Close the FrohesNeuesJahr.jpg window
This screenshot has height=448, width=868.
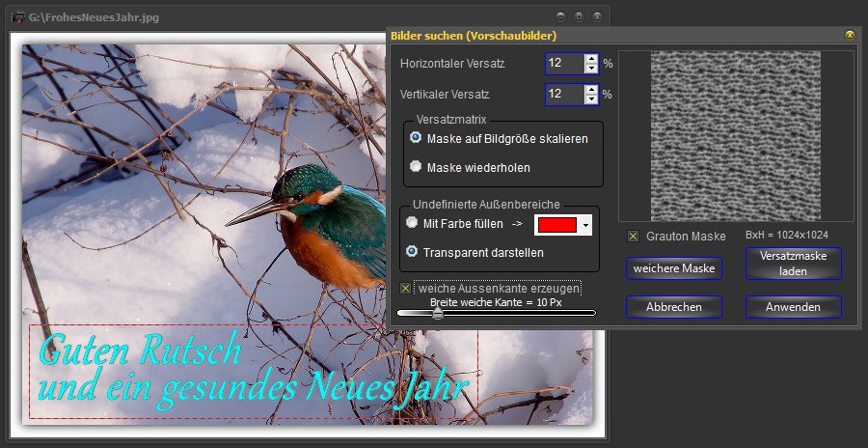[x=597, y=17]
